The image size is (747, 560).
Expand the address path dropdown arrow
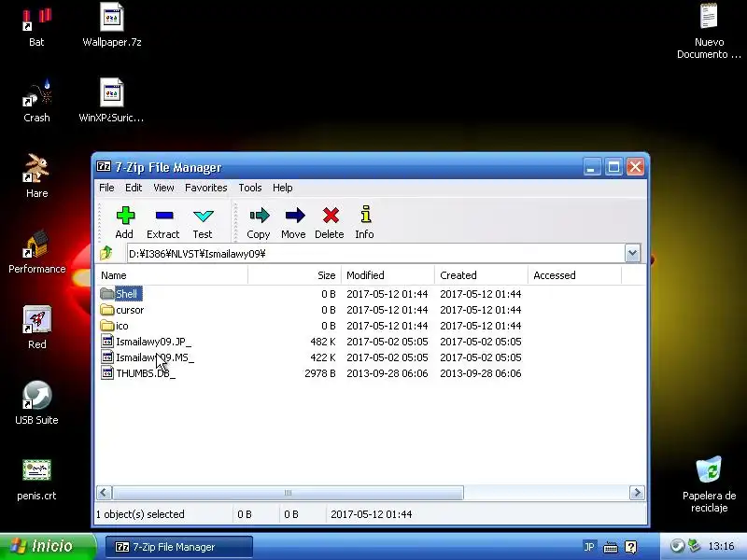point(632,253)
